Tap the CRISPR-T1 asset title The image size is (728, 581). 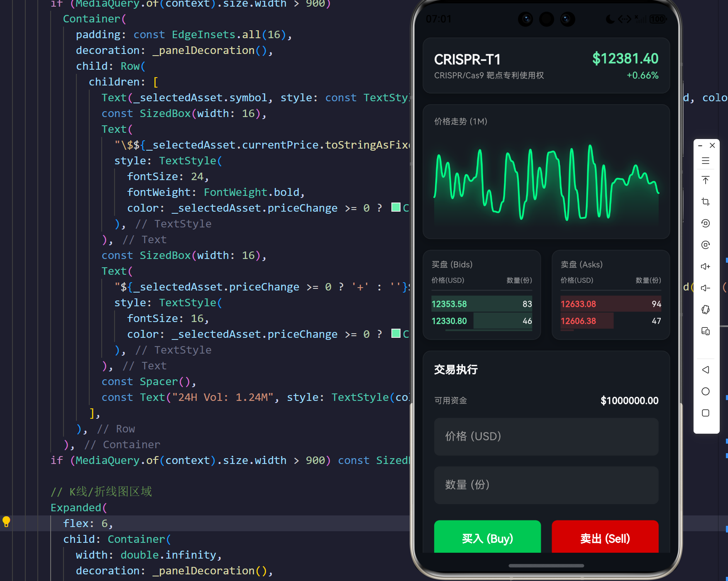(467, 60)
